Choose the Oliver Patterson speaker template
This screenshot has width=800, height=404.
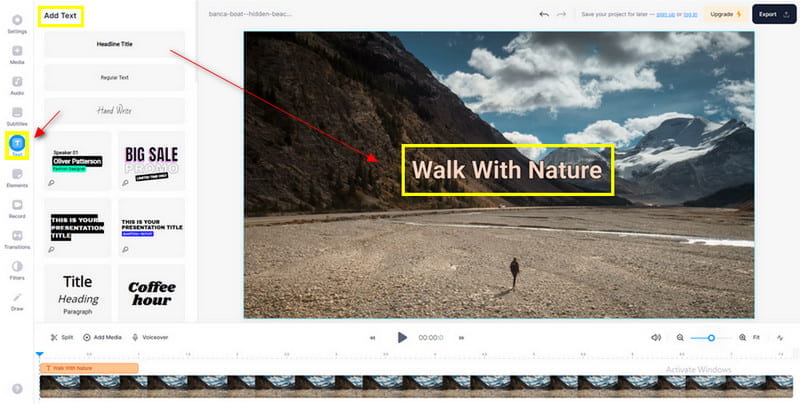(78, 161)
